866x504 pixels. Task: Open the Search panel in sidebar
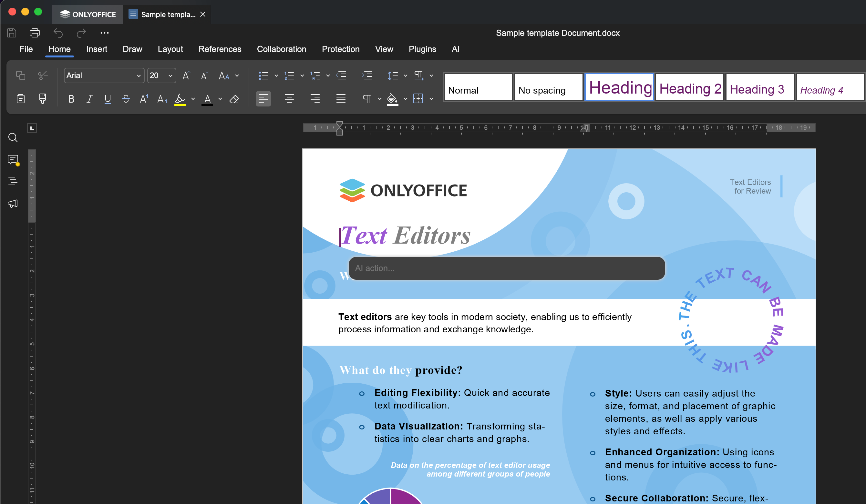point(13,137)
